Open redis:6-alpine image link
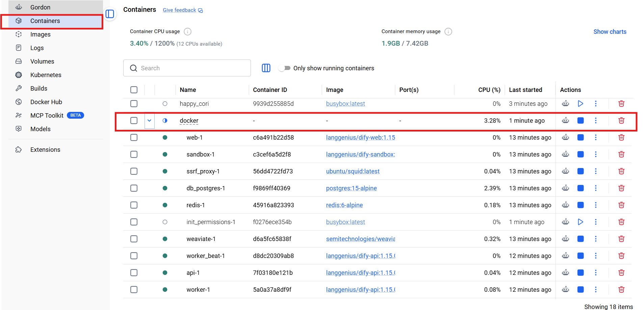This screenshot has height=310, width=644. [344, 205]
